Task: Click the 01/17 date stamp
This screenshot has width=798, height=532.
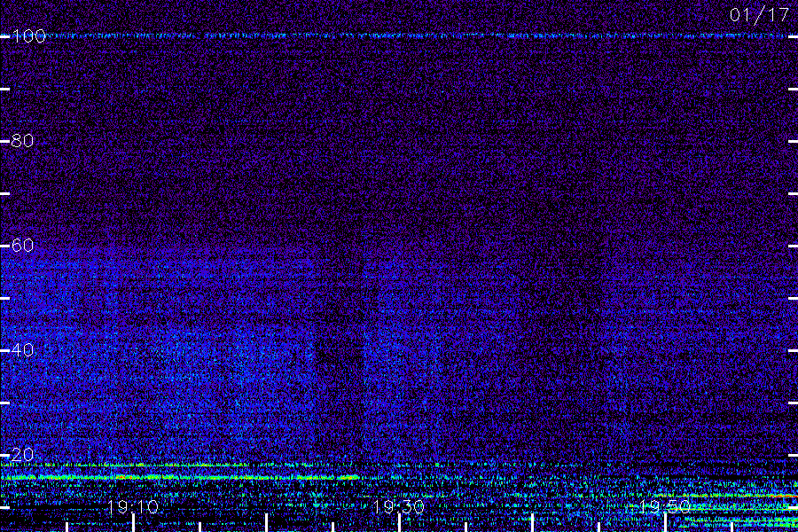Action: click(759, 15)
